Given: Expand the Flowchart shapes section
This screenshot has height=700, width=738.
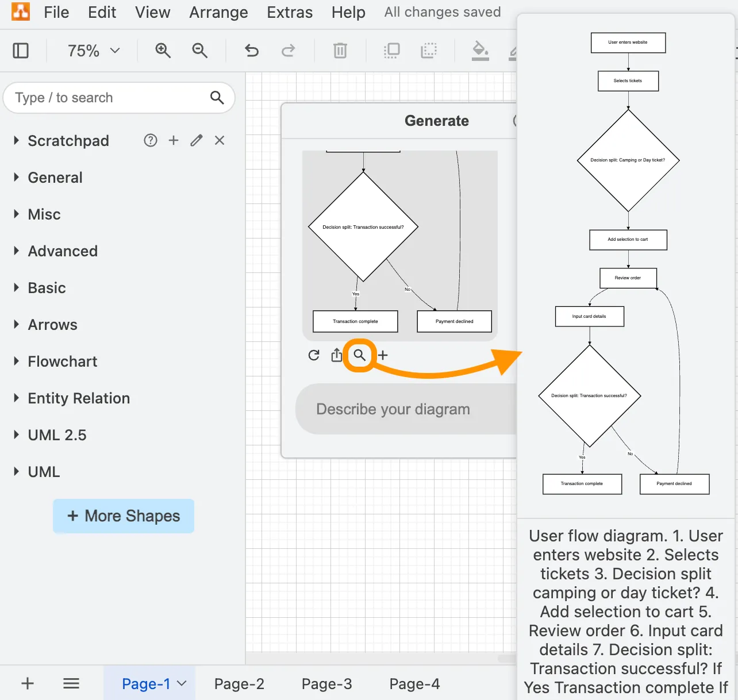Looking at the screenshot, I should pos(17,361).
